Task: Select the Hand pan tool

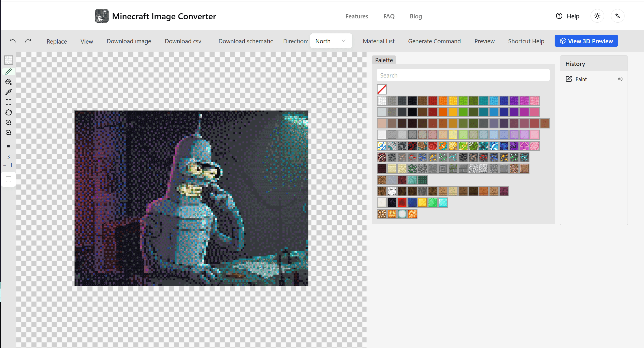Action: [x=8, y=112]
